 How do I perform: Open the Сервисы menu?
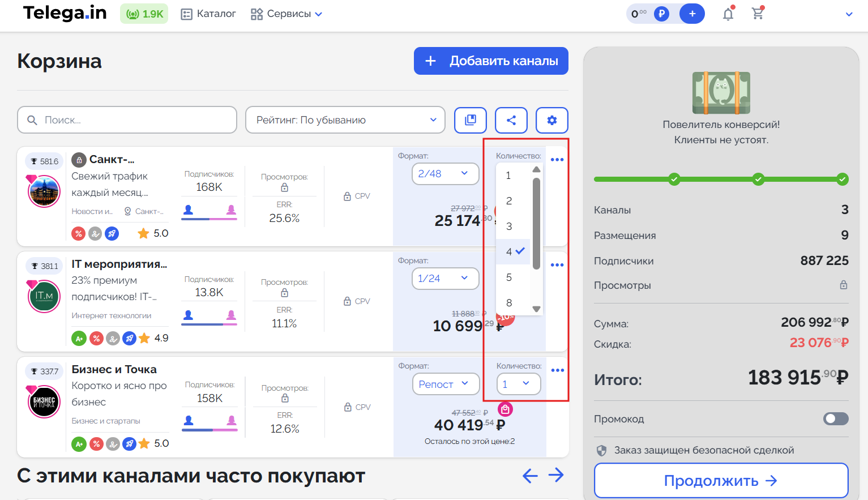287,14
